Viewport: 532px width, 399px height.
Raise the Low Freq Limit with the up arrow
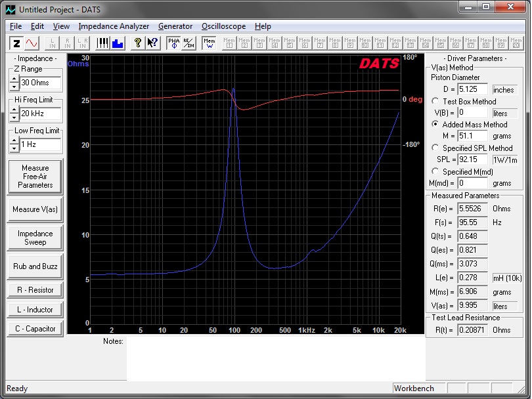pyautogui.click(x=14, y=140)
